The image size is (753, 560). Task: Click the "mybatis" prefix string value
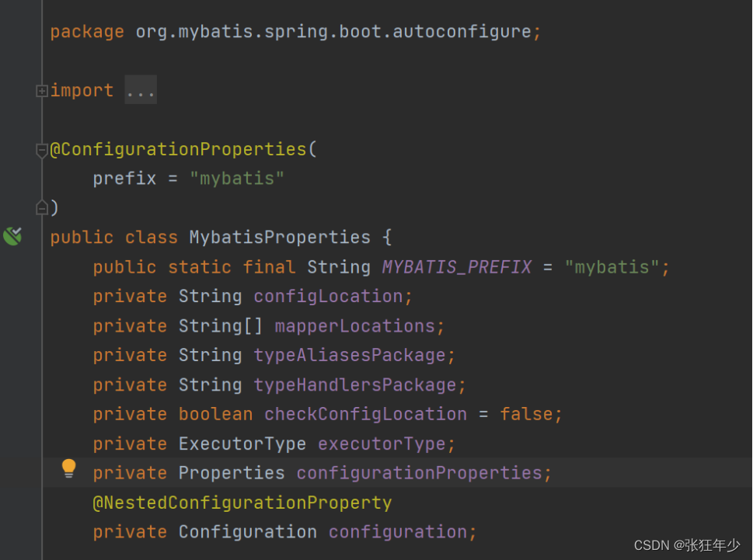click(237, 179)
